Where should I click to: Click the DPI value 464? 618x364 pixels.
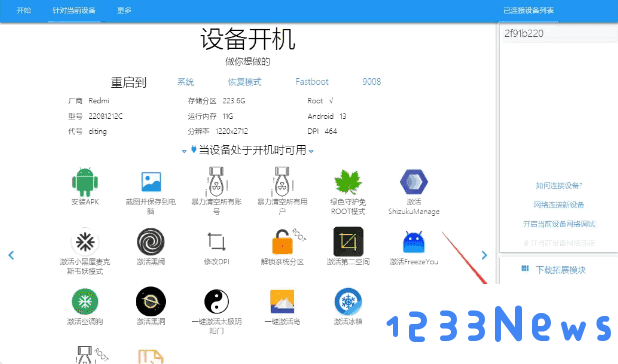(x=331, y=131)
